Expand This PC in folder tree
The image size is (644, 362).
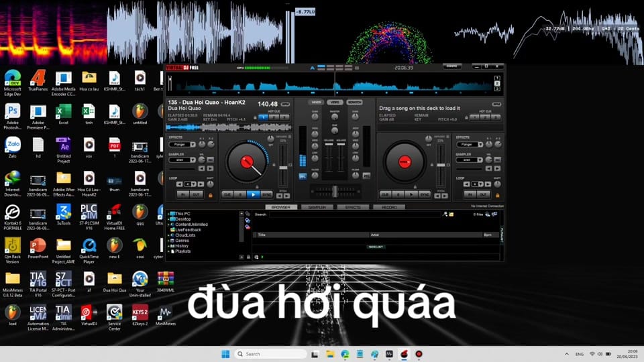[x=169, y=214]
